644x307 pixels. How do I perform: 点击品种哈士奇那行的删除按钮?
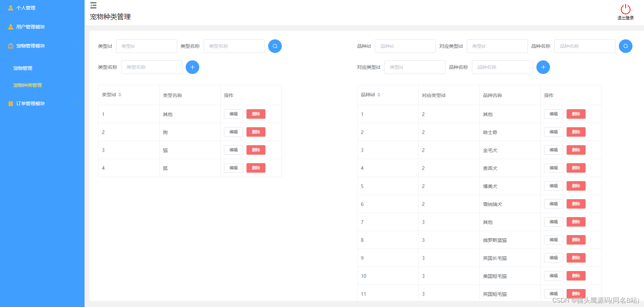click(576, 132)
